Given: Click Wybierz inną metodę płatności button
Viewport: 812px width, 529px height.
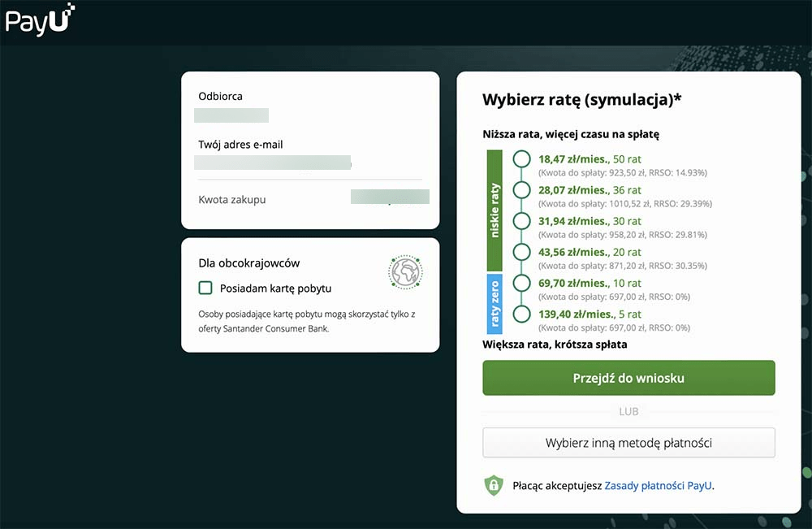Looking at the screenshot, I should click(628, 443).
